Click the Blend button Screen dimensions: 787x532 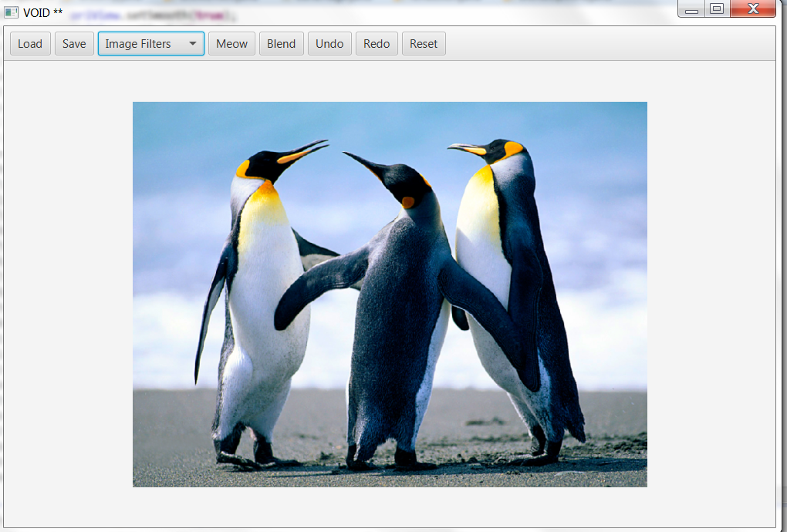281,44
